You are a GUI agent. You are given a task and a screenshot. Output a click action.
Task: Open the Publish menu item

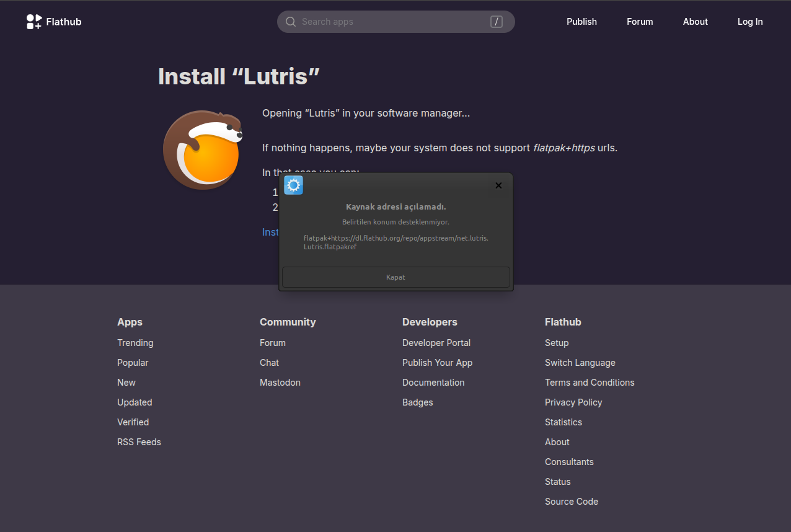pos(581,22)
